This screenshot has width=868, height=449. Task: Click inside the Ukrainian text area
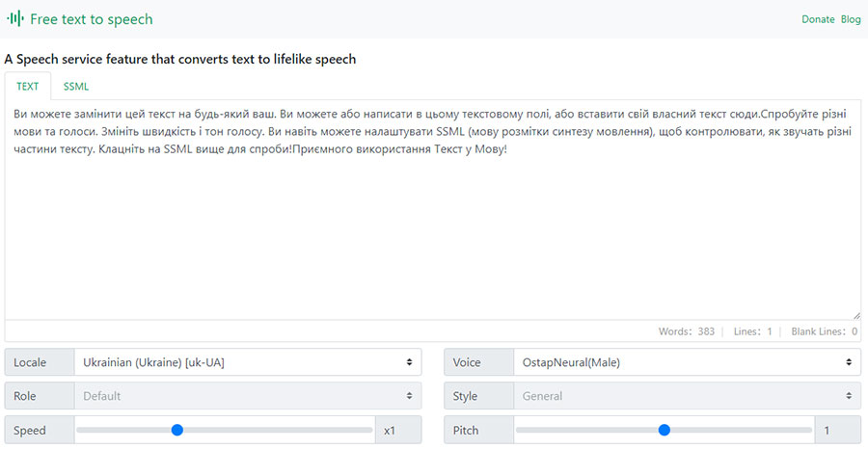pos(433,210)
